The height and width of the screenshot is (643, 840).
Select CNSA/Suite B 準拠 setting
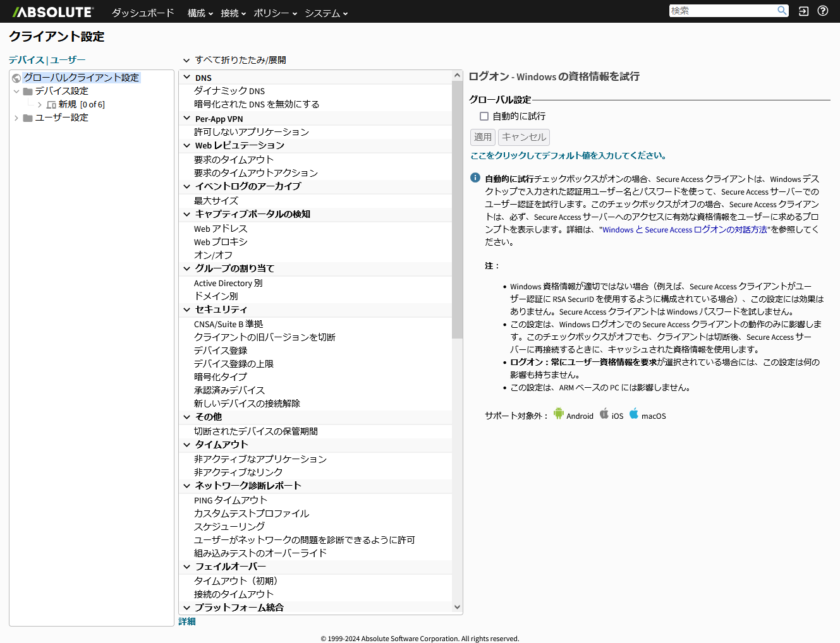pos(229,324)
